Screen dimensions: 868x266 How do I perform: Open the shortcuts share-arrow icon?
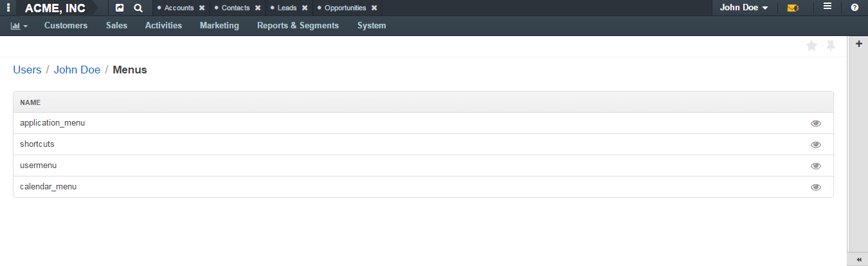(120, 8)
